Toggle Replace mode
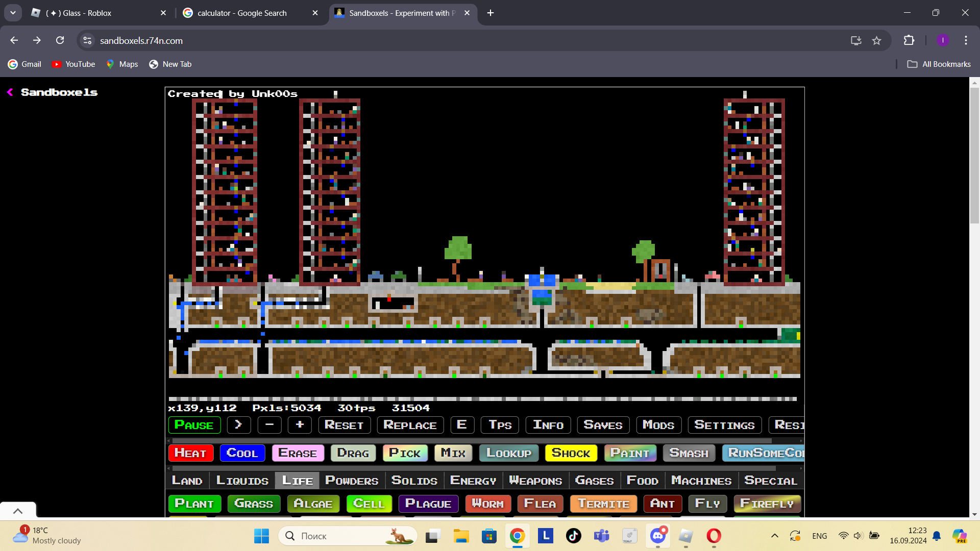This screenshot has height=551, width=980. [x=410, y=425]
